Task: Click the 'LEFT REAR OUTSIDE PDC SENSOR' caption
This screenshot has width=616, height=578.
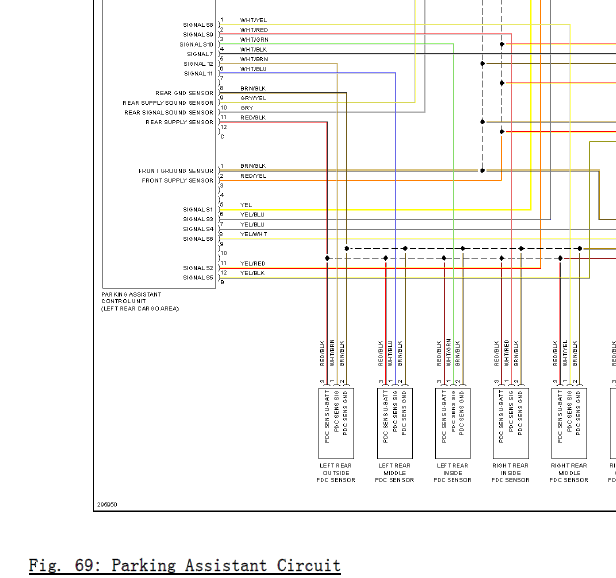Action: [x=336, y=473]
